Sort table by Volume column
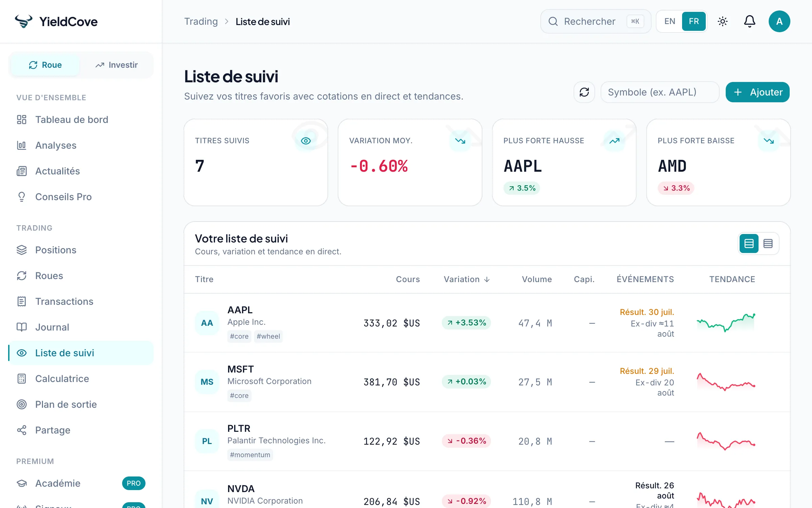This screenshot has width=812, height=508. pyautogui.click(x=537, y=279)
